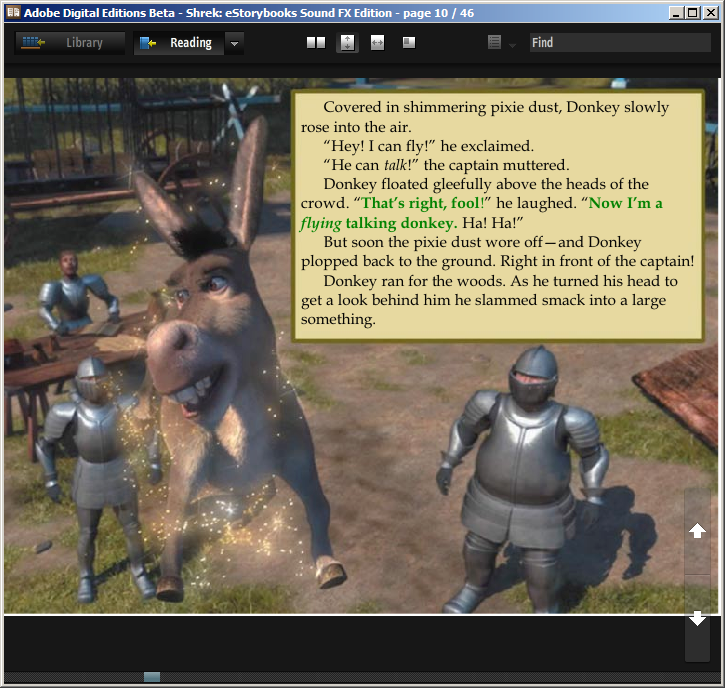Maximize the Adobe Digital Editions window
The width and height of the screenshot is (725, 688).
click(693, 13)
